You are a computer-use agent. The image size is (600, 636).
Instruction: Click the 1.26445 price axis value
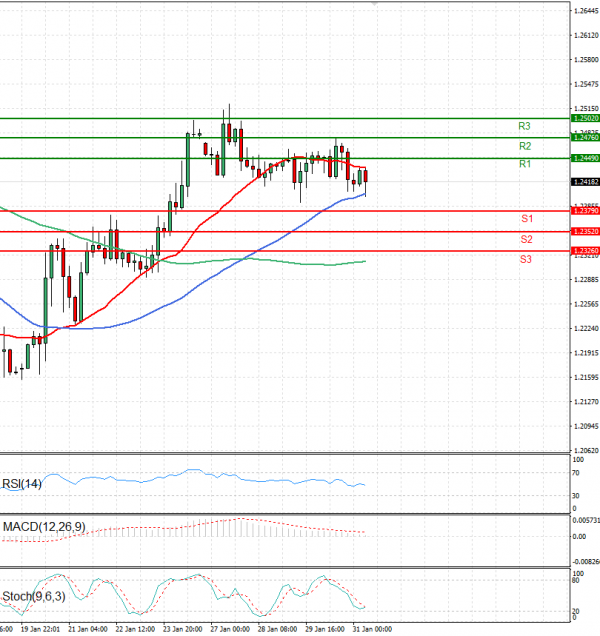[x=586, y=11]
